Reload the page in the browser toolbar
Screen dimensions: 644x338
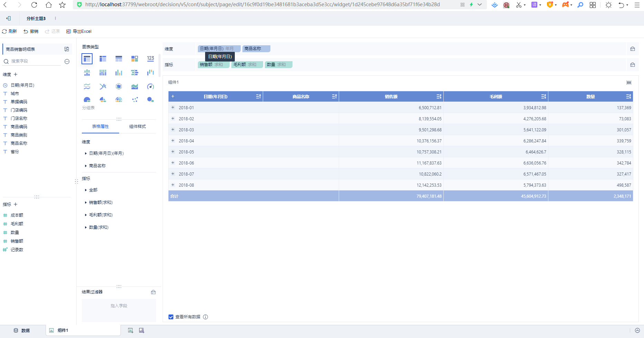tap(34, 5)
